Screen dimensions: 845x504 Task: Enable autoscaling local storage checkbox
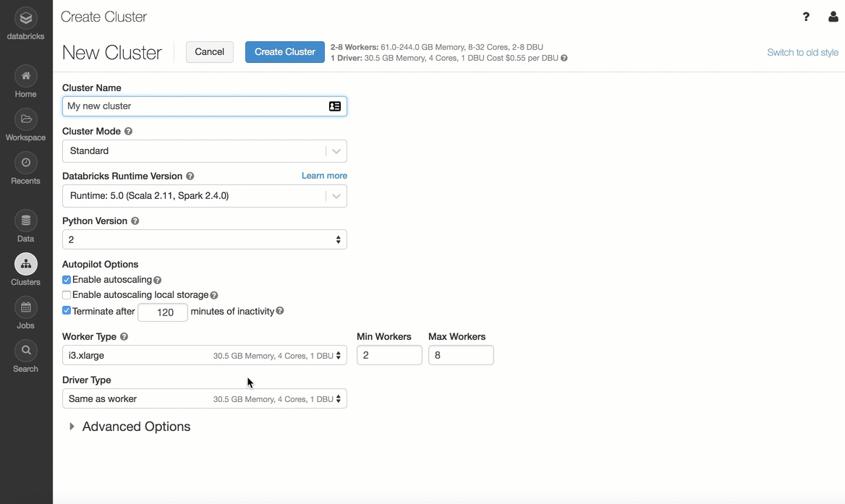(67, 295)
